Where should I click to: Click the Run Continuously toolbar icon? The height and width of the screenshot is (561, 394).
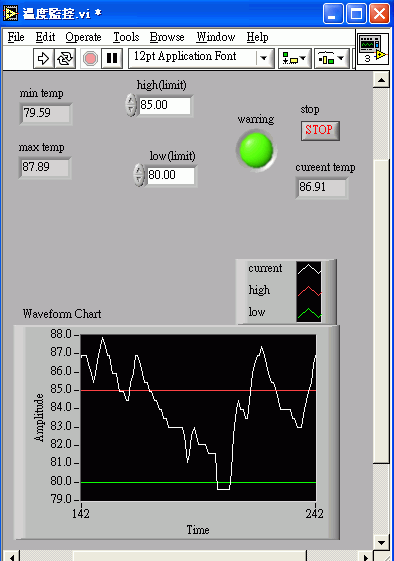(65, 58)
